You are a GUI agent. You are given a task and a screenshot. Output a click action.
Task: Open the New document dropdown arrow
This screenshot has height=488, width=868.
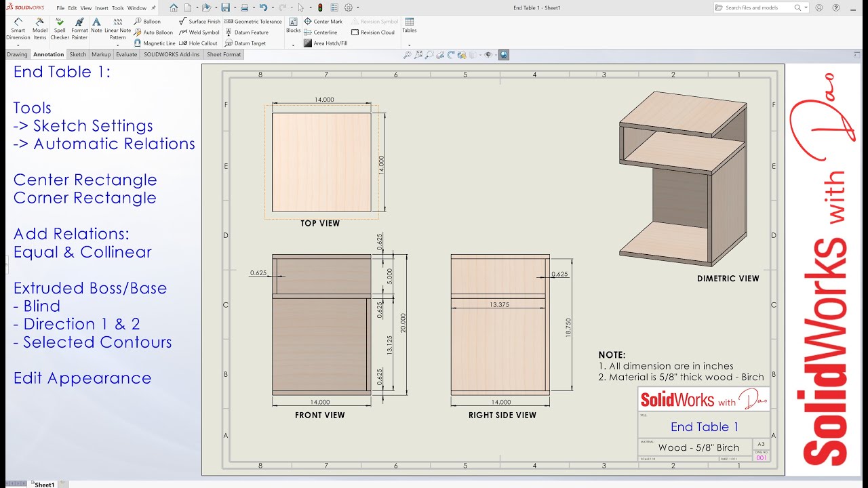197,7
